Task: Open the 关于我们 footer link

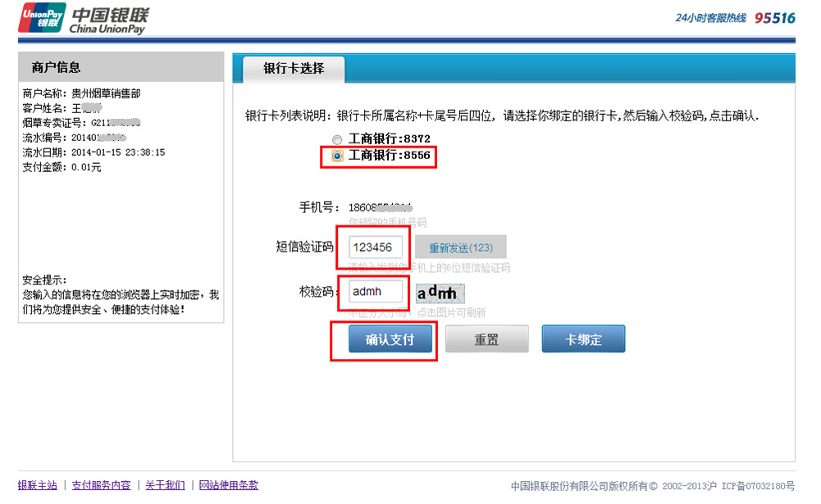Action: 165,485
